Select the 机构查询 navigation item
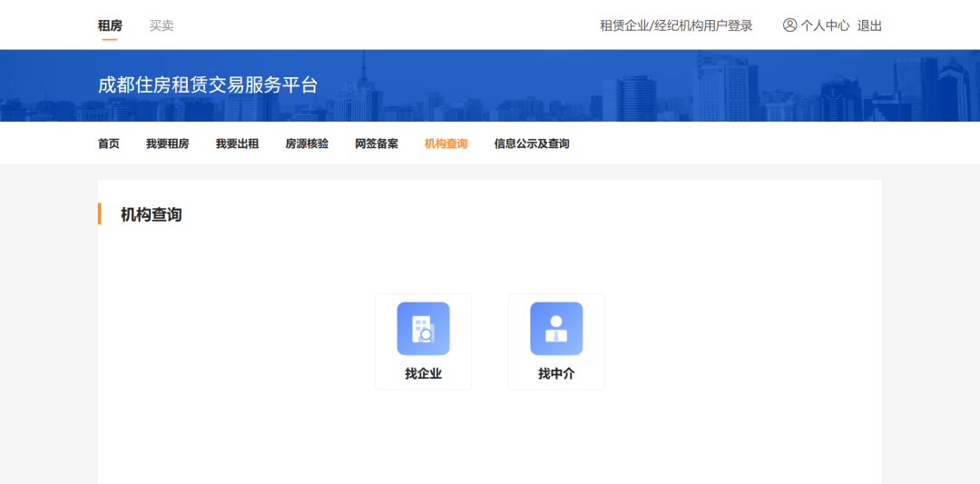980x484 pixels. 446,143
